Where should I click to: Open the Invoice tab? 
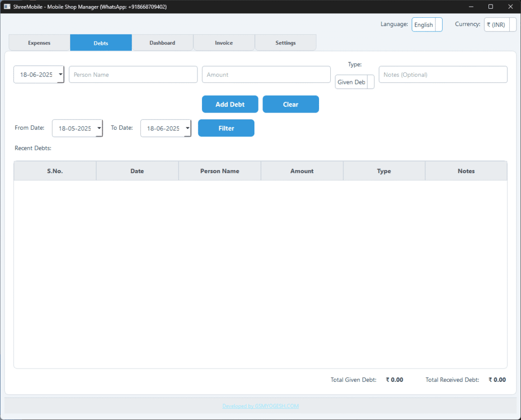click(x=224, y=43)
